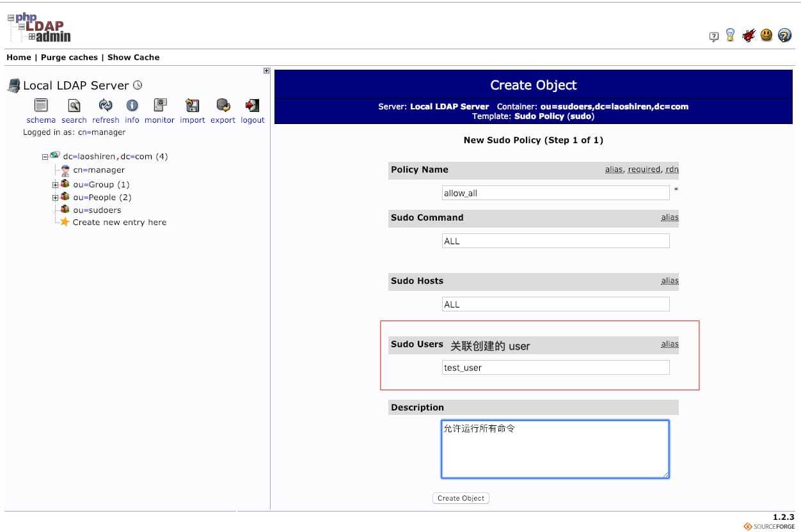This screenshot has width=801, height=532.
Task: Click the red bug report icon
Action: (749, 36)
